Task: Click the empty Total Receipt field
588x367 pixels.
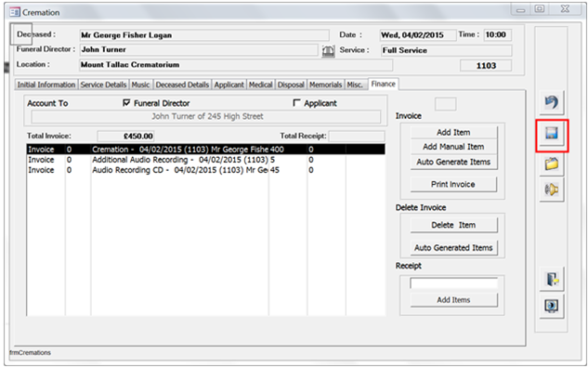Action: point(357,137)
